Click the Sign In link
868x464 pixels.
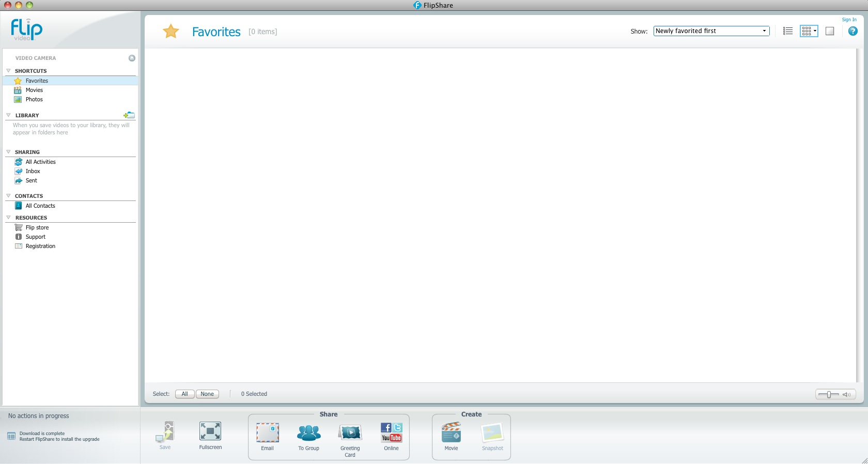849,20
